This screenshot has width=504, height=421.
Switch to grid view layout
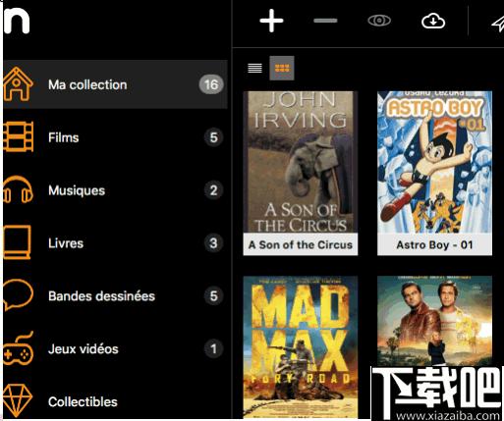click(282, 68)
